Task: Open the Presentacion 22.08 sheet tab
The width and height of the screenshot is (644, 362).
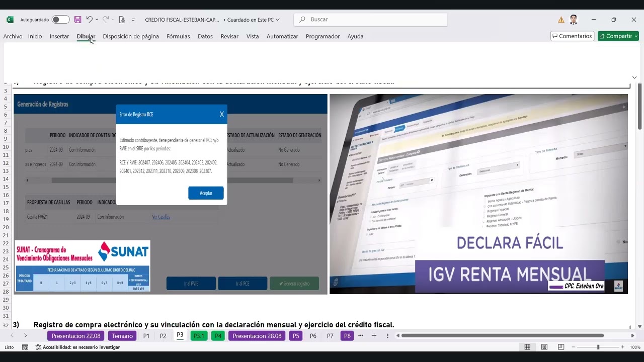Action: [x=76, y=336]
